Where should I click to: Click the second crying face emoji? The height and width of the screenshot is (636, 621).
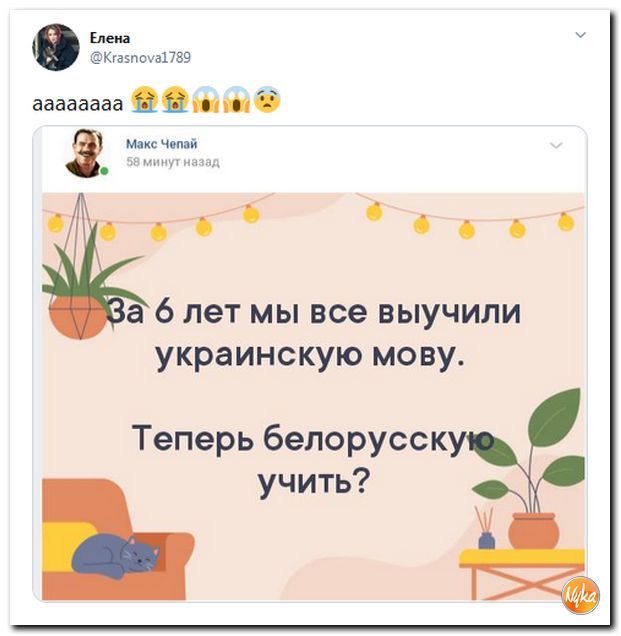coord(175,99)
